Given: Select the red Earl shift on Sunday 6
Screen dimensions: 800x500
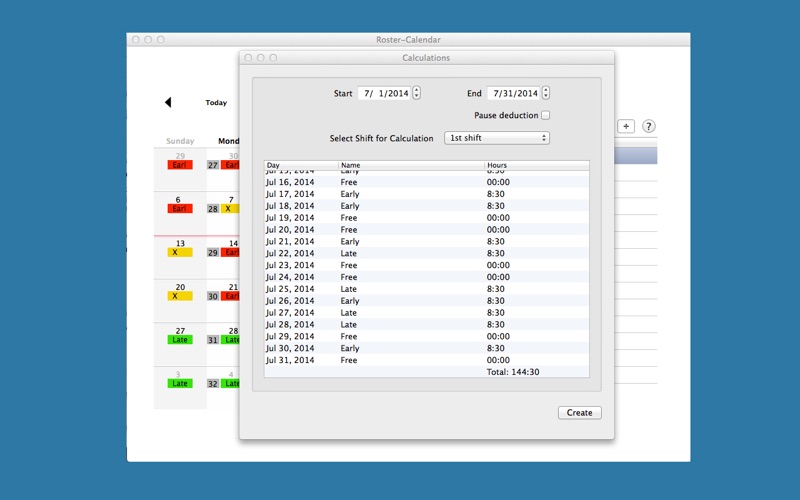Looking at the screenshot, I should pyautogui.click(x=180, y=209).
